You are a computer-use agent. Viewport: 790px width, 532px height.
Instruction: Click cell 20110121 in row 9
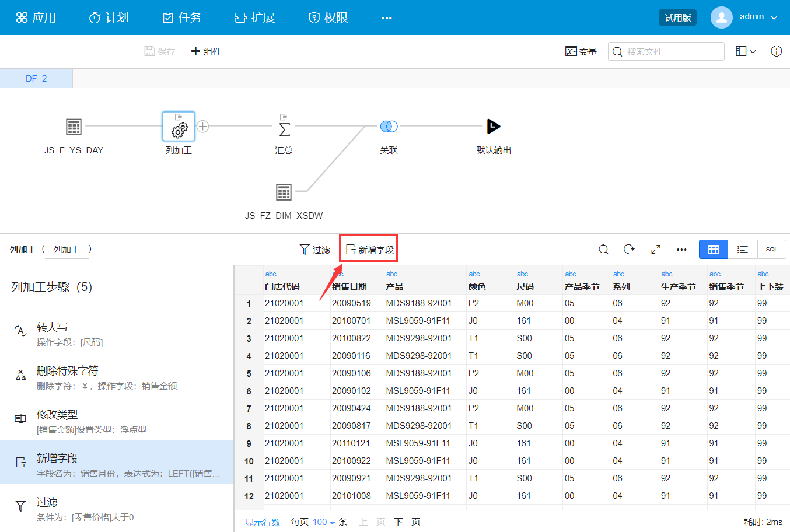tap(351, 443)
